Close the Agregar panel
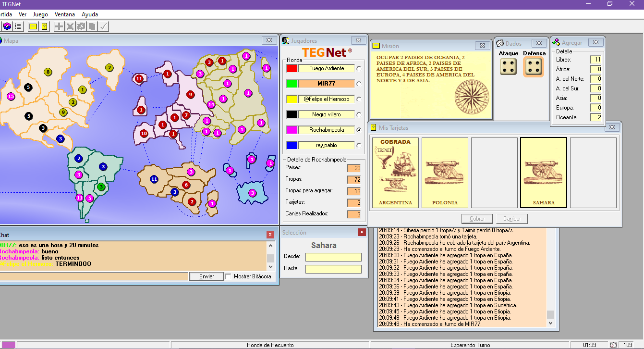 (595, 42)
